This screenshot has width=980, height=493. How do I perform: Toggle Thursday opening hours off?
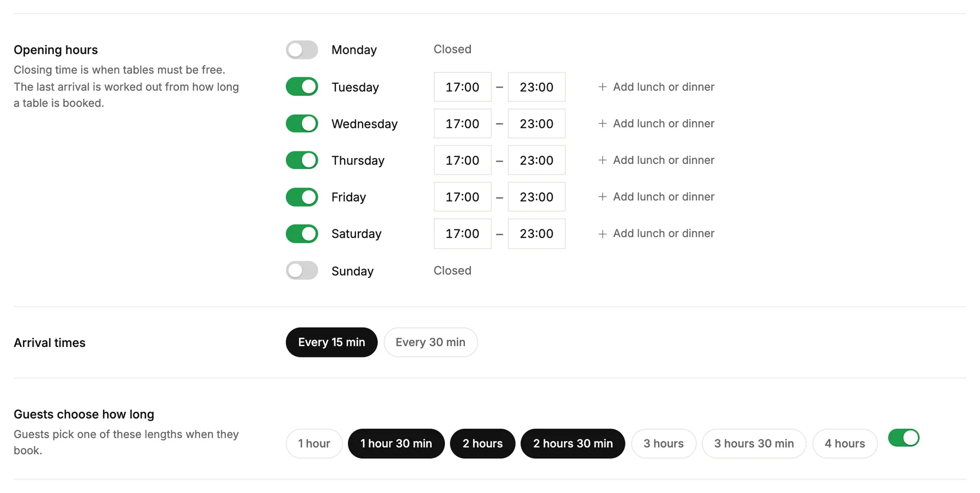[x=302, y=160]
